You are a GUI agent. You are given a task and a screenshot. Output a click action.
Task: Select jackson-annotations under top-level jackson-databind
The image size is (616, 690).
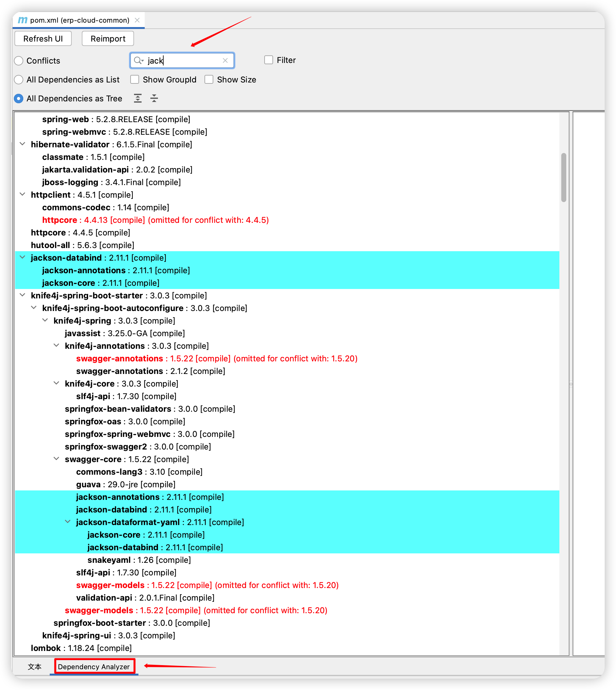click(116, 270)
